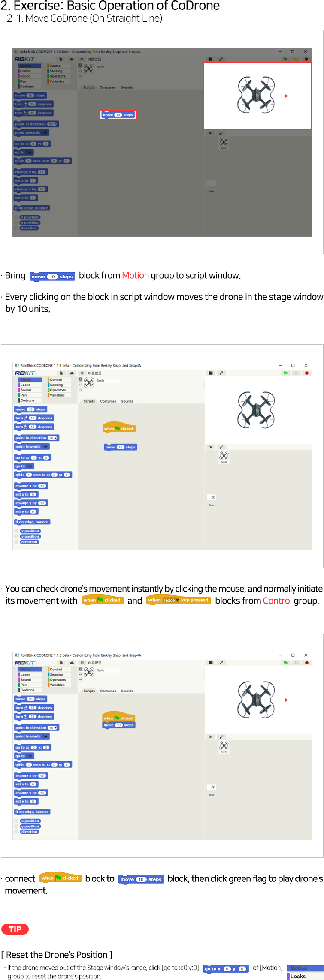Open settings gear menu in second screenshot

coord(82,373)
